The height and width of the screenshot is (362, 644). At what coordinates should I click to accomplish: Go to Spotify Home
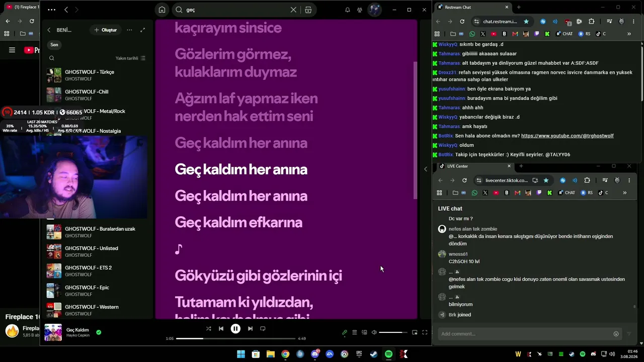point(162,10)
